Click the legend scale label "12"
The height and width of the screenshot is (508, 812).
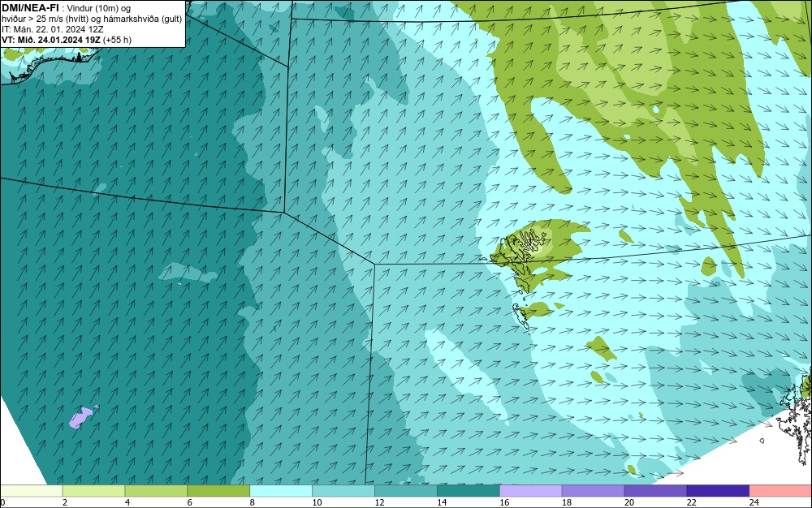tap(379, 502)
